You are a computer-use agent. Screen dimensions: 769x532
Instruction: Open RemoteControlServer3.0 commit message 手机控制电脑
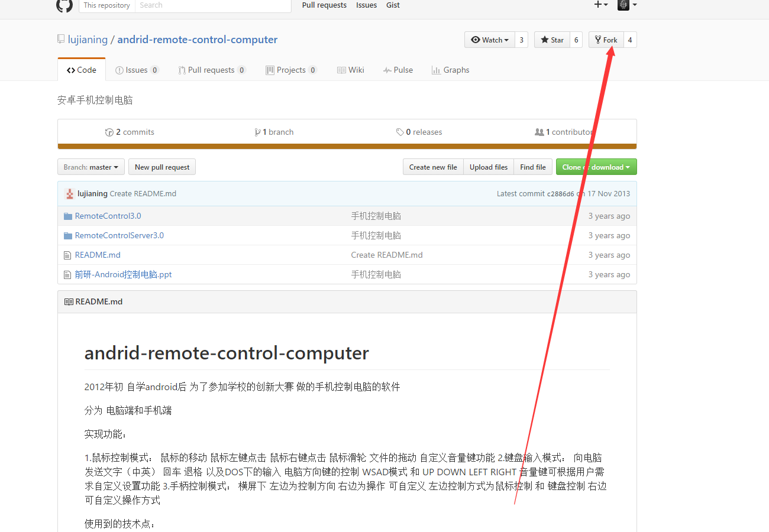[x=376, y=235]
